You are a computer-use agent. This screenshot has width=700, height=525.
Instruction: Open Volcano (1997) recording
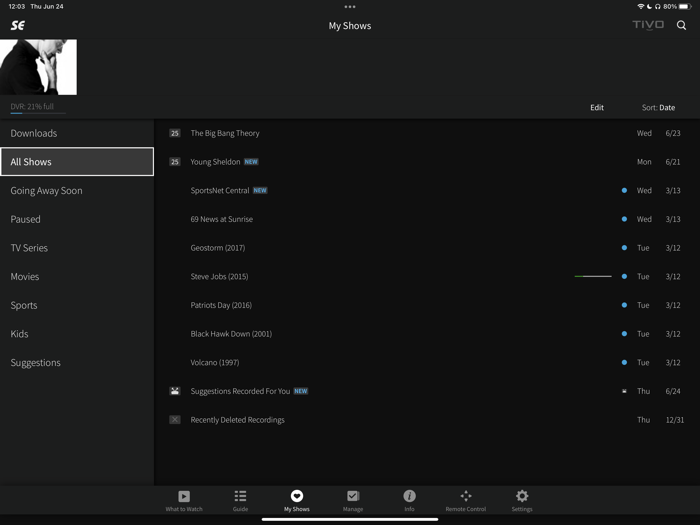[x=215, y=362]
